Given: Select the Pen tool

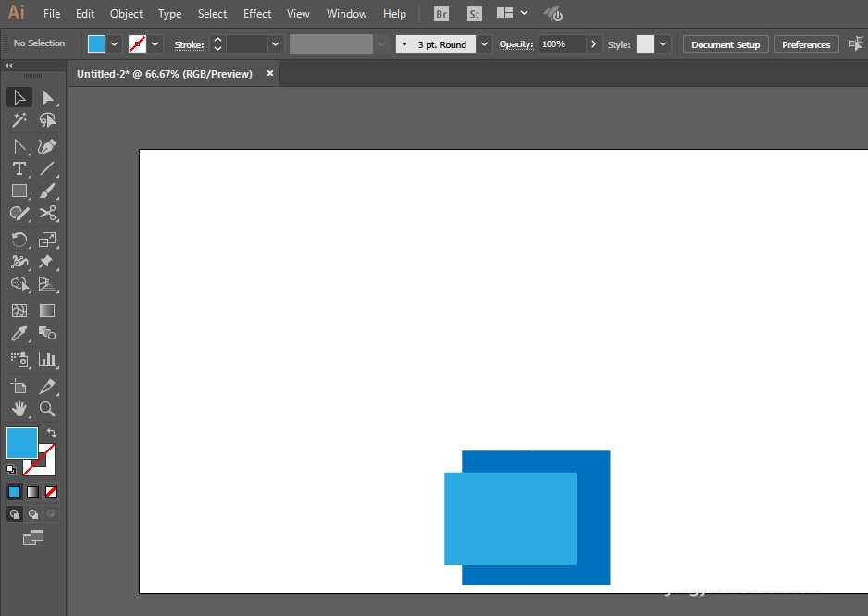Looking at the screenshot, I should (47, 146).
